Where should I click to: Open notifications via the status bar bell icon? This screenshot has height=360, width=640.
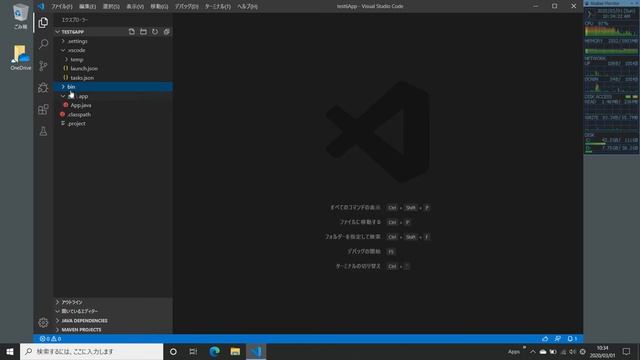pyautogui.click(x=572, y=339)
